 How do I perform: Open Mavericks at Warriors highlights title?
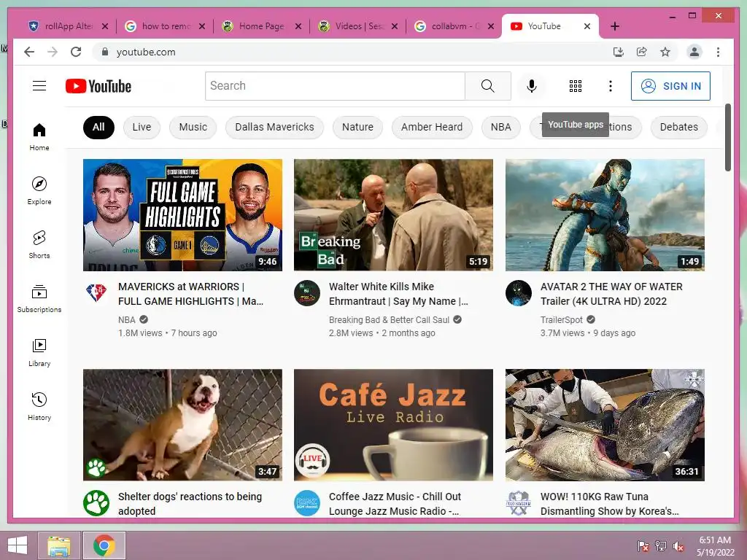(190, 294)
